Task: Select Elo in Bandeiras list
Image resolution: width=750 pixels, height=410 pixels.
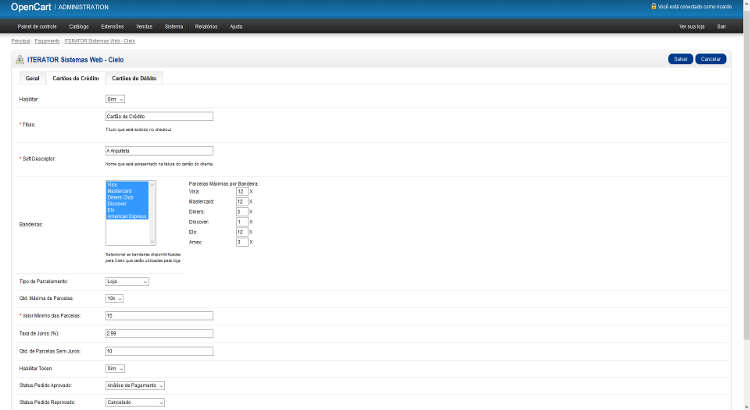Action: coord(127,210)
